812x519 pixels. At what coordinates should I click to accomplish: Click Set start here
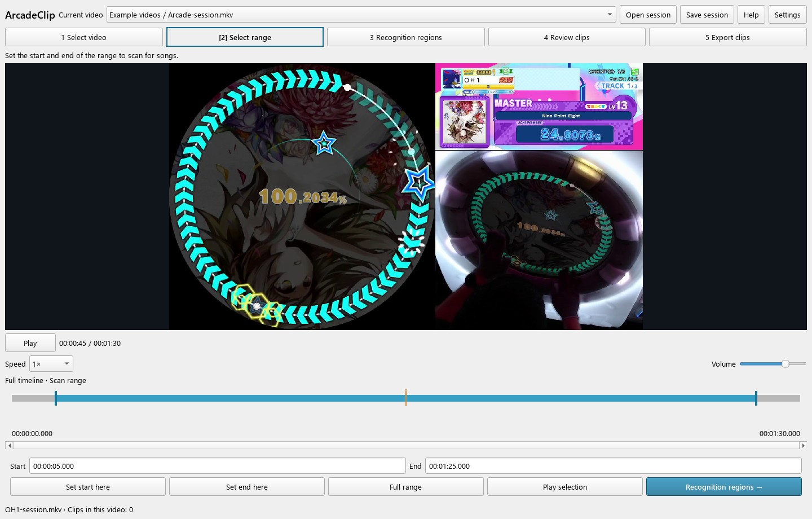click(x=88, y=487)
